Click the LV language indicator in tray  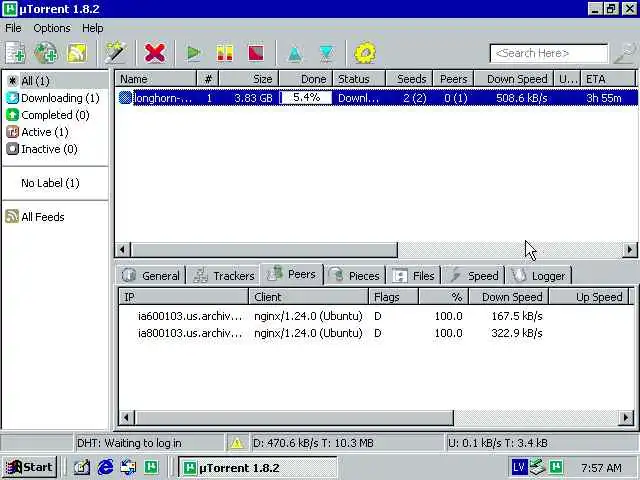pos(519,467)
